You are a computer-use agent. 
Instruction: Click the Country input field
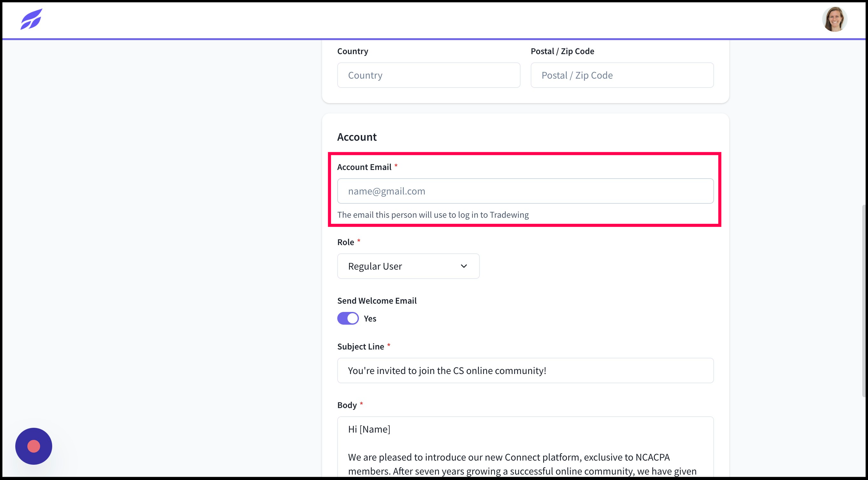pos(429,75)
